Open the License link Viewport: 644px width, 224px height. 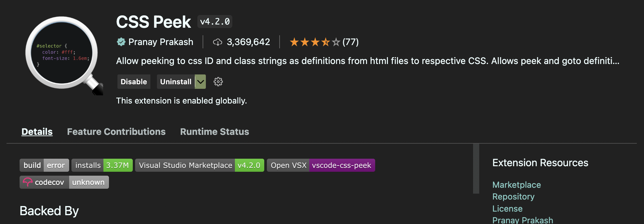click(507, 209)
